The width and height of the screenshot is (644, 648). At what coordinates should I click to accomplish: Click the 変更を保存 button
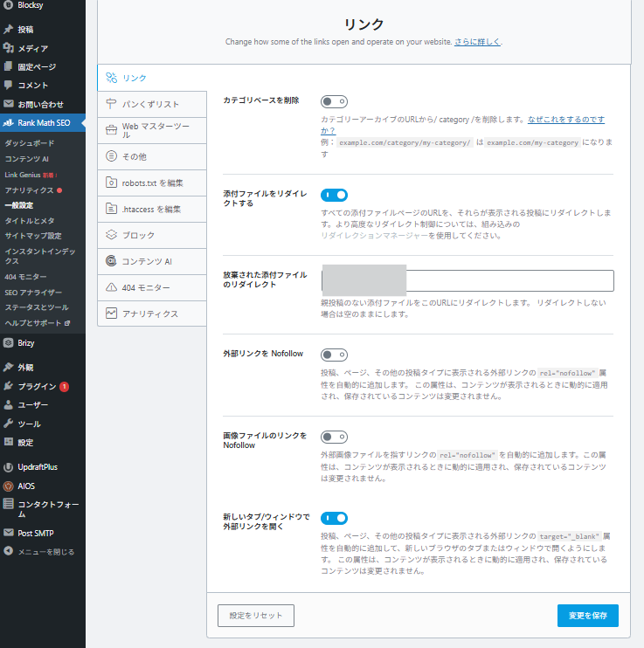587,616
